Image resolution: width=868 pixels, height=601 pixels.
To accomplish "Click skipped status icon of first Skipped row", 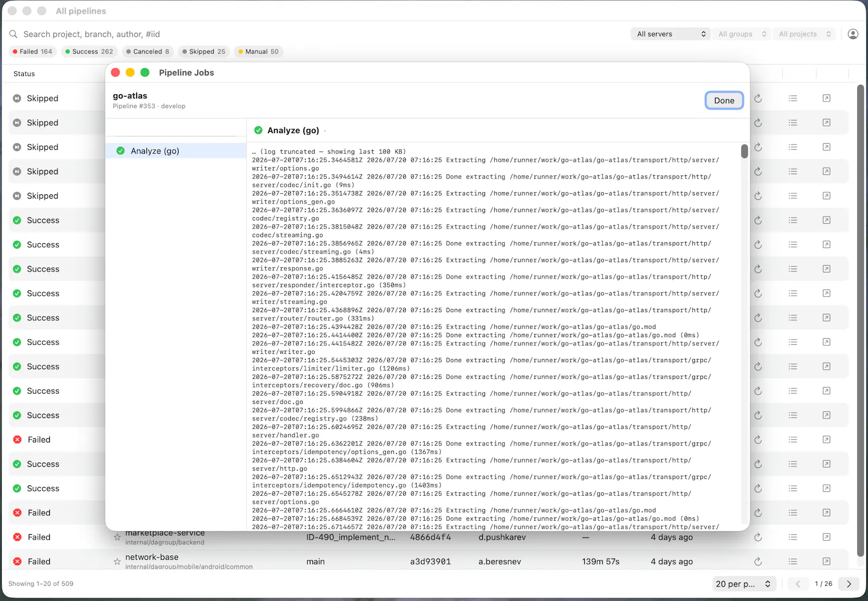I will click(x=17, y=98).
